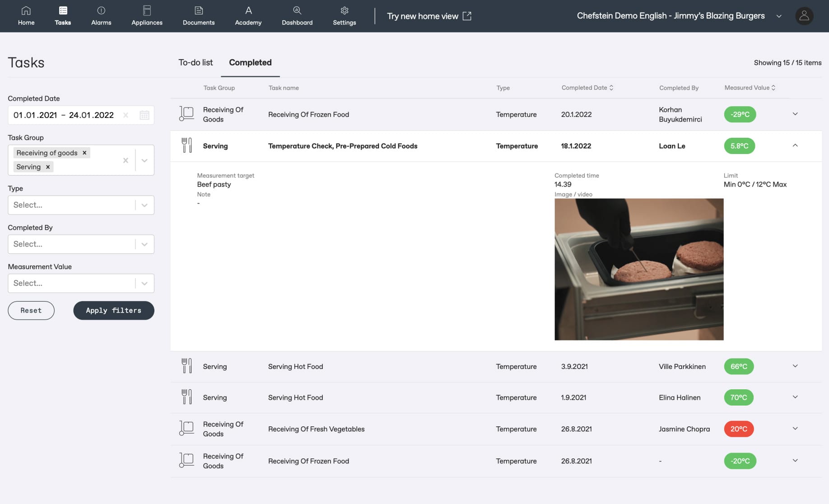The width and height of the screenshot is (829, 504).
Task: Open the Completed Date calendar picker
Action: [x=144, y=115]
